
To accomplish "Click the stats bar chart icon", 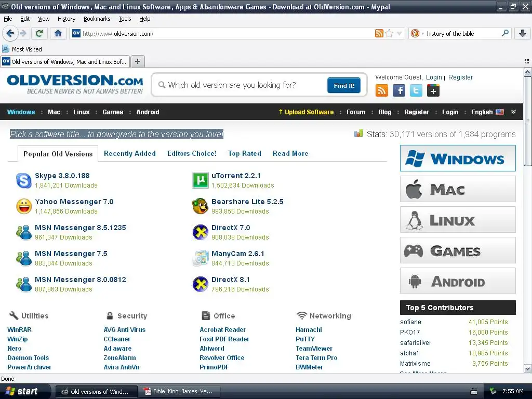I will coord(358,134).
